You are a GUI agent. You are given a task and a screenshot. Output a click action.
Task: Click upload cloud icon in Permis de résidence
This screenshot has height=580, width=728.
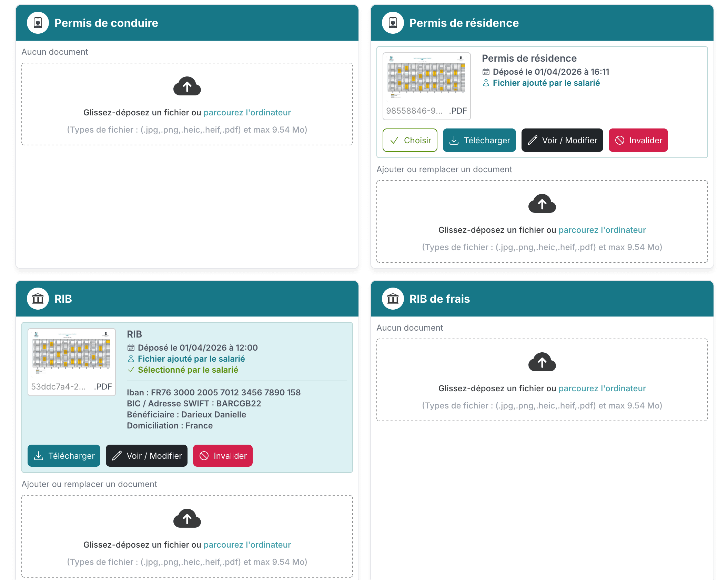coord(542,204)
